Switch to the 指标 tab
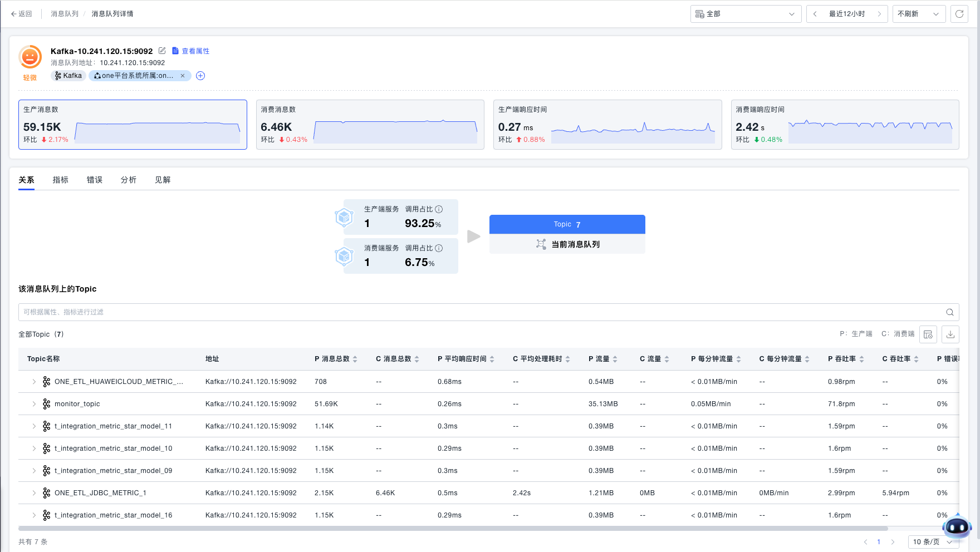 pyautogui.click(x=60, y=180)
